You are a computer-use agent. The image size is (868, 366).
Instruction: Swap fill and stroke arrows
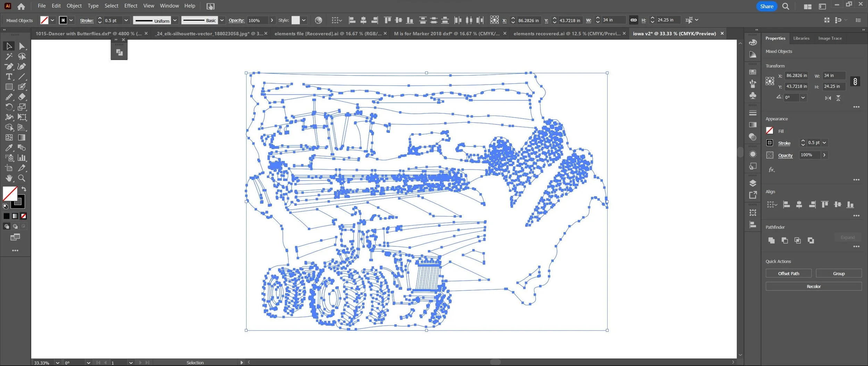coord(24,189)
